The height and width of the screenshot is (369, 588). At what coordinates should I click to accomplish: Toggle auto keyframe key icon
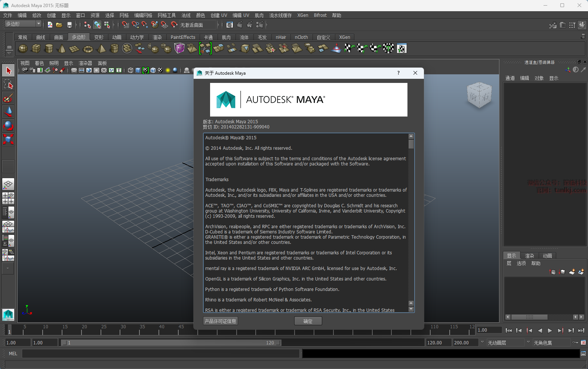tap(575, 342)
